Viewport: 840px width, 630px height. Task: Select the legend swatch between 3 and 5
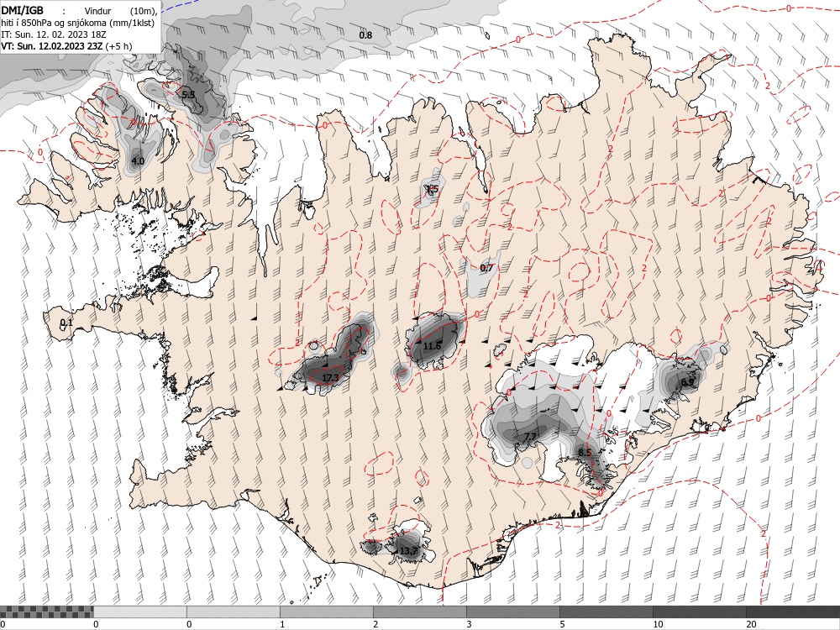(512, 612)
